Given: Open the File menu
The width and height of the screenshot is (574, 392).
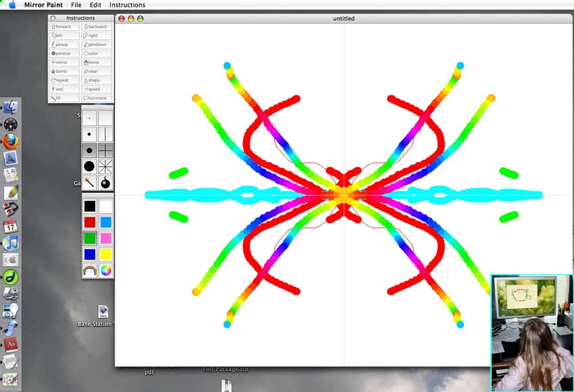Looking at the screenshot, I should 76,5.
